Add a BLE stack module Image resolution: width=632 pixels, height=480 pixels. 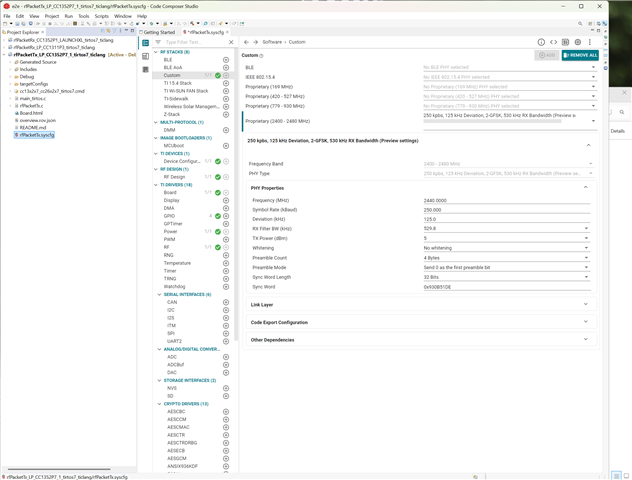pos(226,60)
